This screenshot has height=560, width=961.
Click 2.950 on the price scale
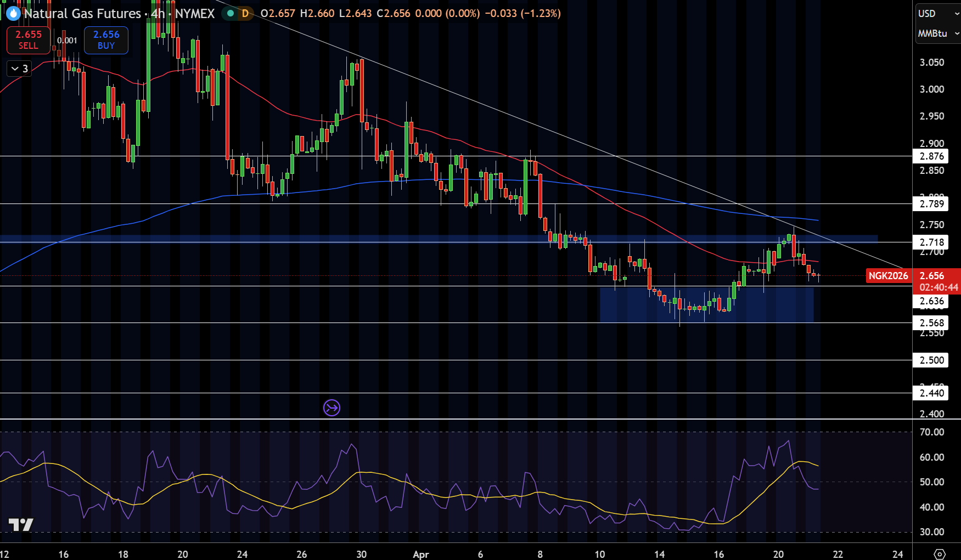point(932,116)
